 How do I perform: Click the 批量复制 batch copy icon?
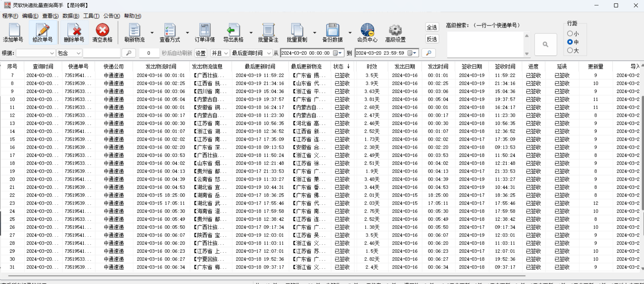(297, 33)
